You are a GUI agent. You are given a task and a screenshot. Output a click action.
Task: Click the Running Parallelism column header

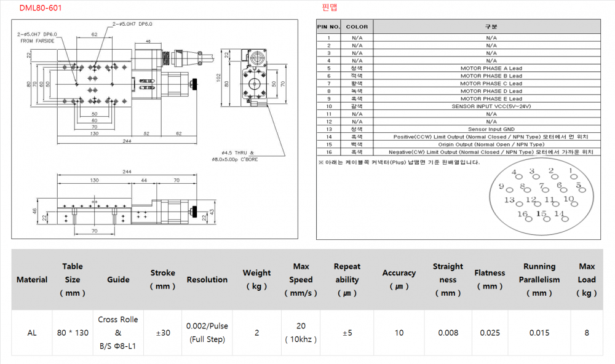tap(539, 280)
